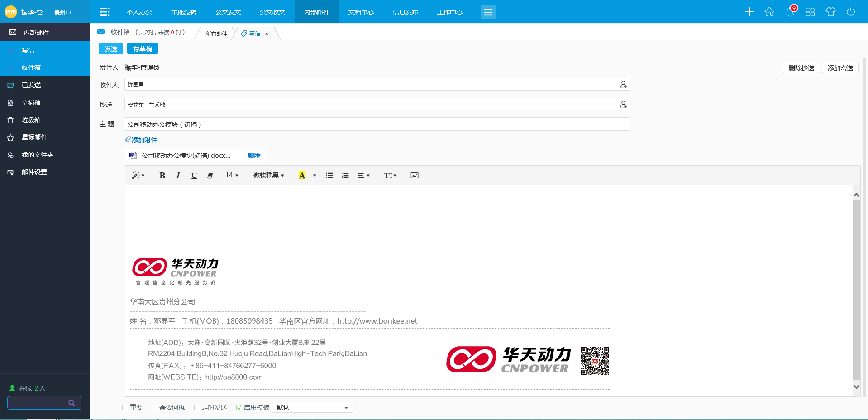Click the 发送 send button

pyautogui.click(x=111, y=49)
